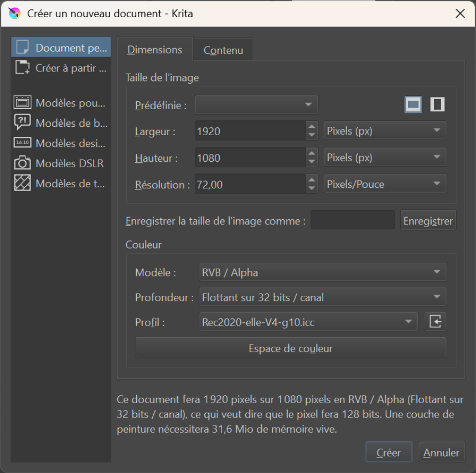Click the Espace de couleur button
Viewport: 476px width, 473px height.
pos(291,348)
